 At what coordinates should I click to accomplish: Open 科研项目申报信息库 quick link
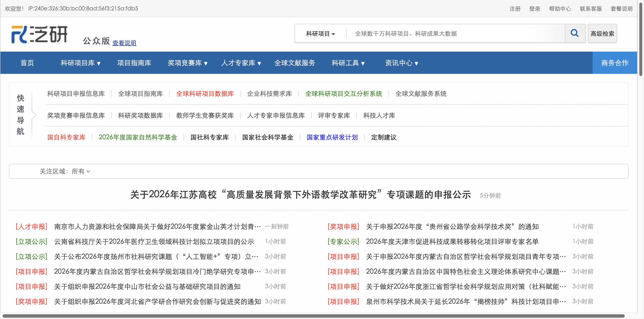(x=76, y=94)
